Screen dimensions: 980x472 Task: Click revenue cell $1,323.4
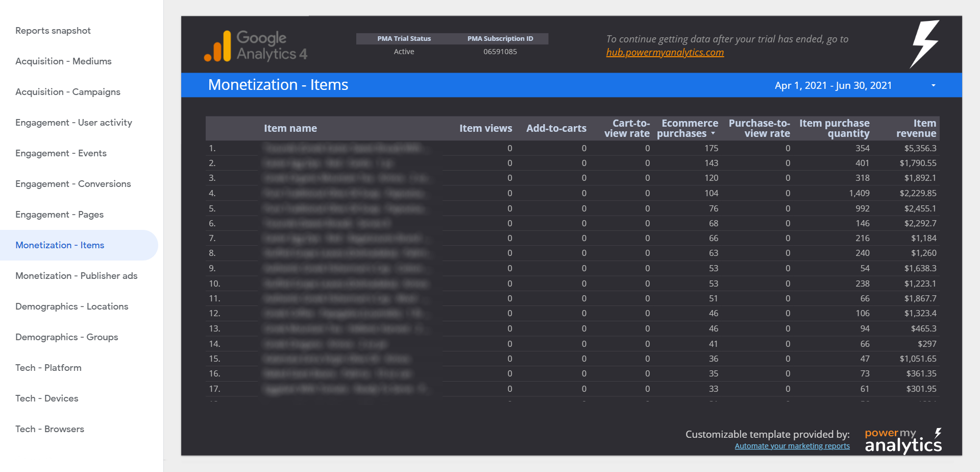click(920, 313)
